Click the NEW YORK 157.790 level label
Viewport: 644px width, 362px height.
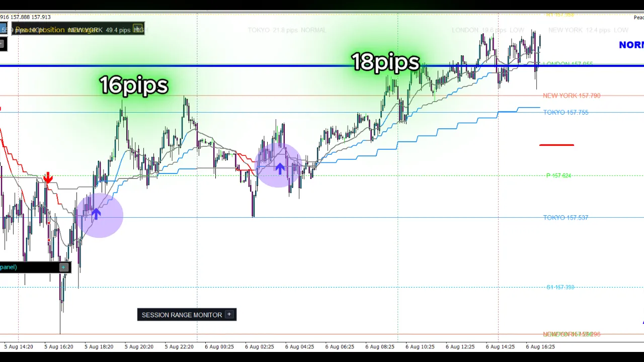572,96
